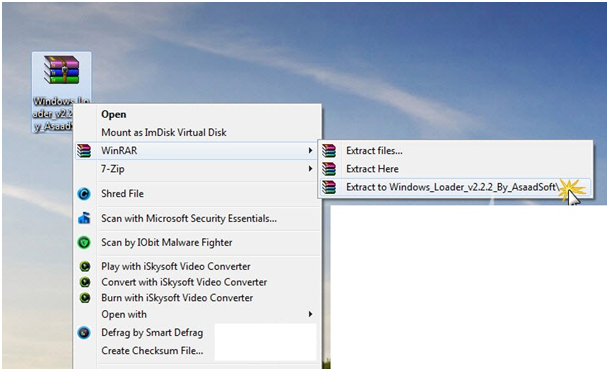Click icon beside Play with iSkysoft Video Converter
This screenshot has height=371, width=609.
[85, 266]
